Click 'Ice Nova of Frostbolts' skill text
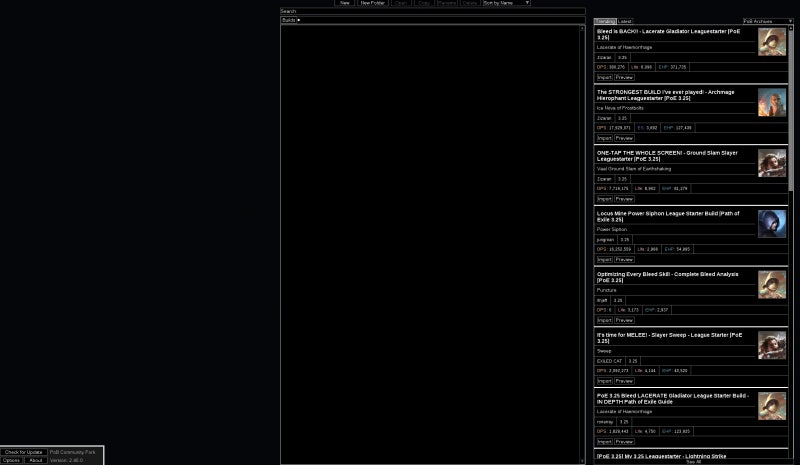 click(x=620, y=108)
